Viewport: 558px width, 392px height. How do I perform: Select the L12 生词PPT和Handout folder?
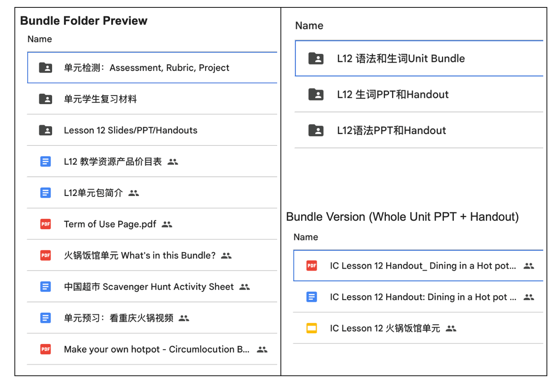tap(392, 94)
